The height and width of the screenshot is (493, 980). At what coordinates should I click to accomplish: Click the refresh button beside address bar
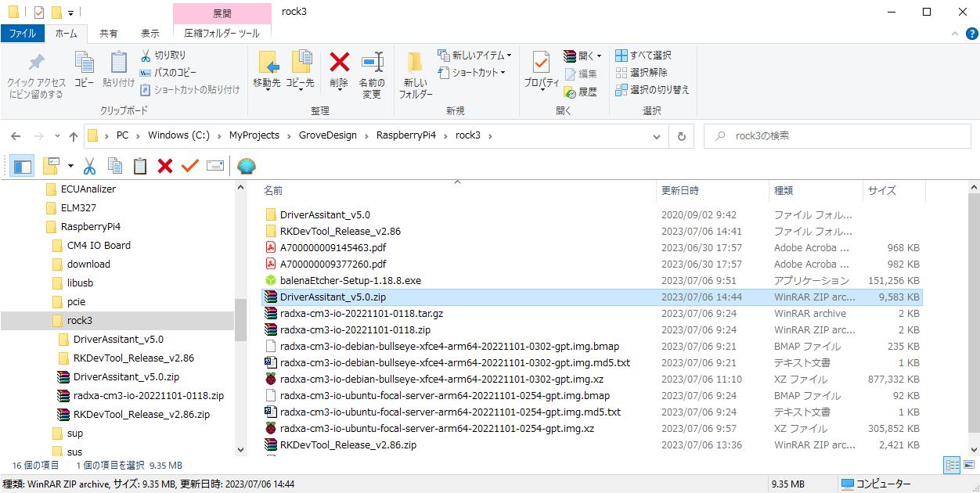pos(681,135)
